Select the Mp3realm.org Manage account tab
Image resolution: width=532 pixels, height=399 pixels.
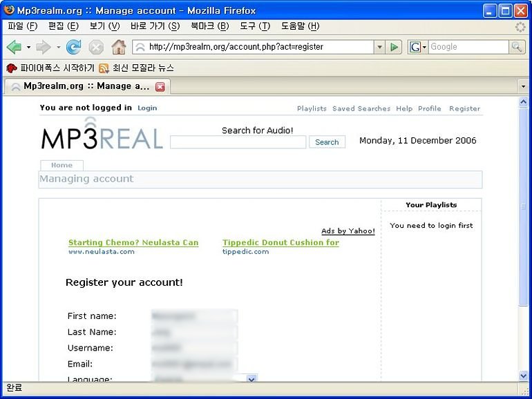click(86, 86)
